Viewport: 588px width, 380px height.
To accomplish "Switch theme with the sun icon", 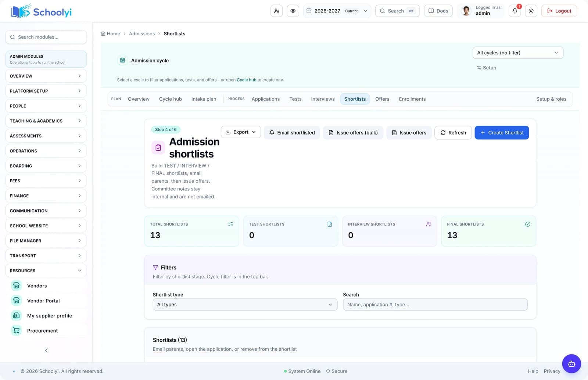I will [x=531, y=11].
